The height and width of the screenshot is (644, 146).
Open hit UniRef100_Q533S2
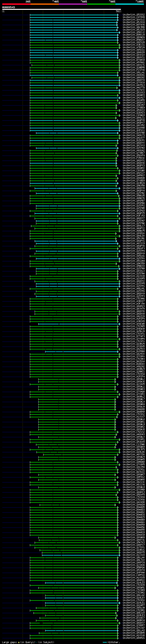pyautogui.click(x=134, y=15)
